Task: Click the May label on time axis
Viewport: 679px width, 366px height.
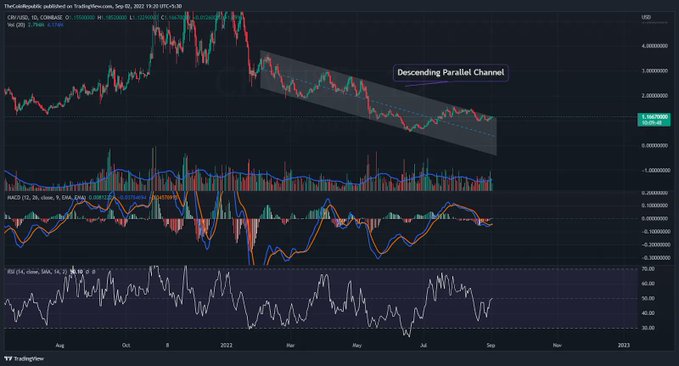Action: (x=357, y=345)
